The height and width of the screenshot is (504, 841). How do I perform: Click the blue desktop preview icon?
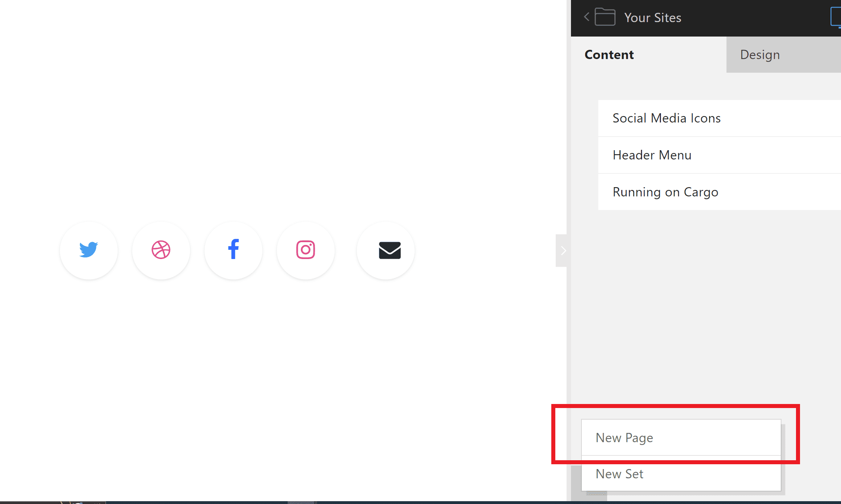(x=836, y=17)
